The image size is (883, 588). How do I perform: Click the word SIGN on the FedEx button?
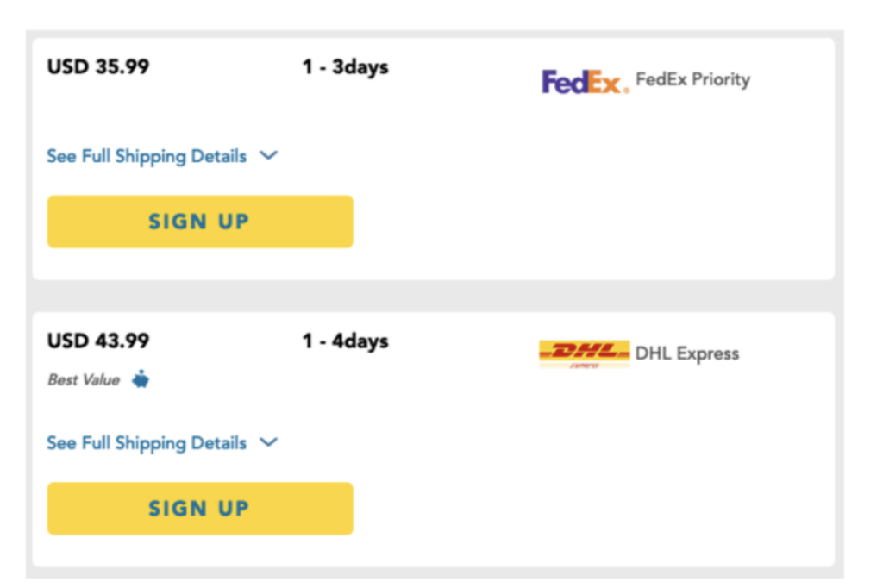tap(176, 222)
